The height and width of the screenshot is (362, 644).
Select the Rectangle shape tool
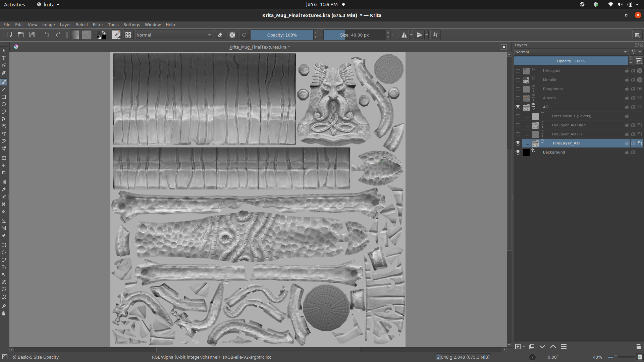[4, 97]
